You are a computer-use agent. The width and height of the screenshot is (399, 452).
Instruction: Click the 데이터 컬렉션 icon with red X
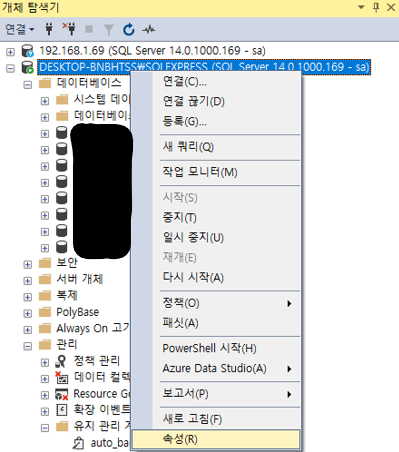pyautogui.click(x=62, y=377)
